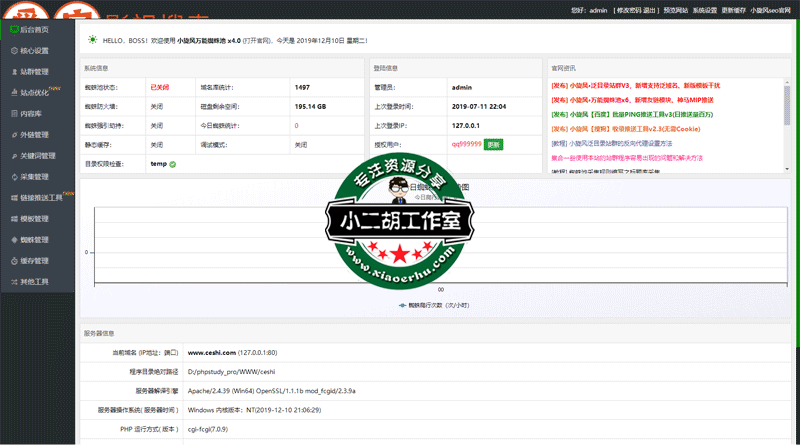Select 模板管理 in the sidebar
The height and width of the screenshot is (445, 800).
coord(34,219)
